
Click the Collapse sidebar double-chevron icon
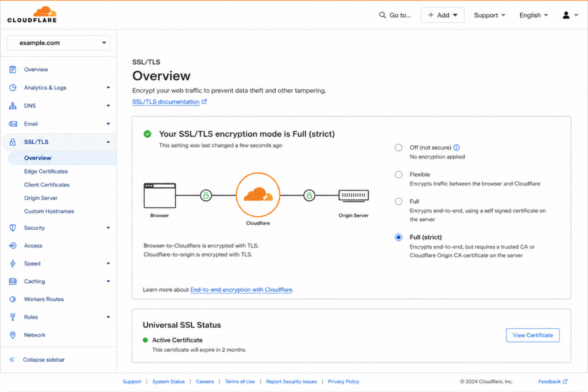12,360
